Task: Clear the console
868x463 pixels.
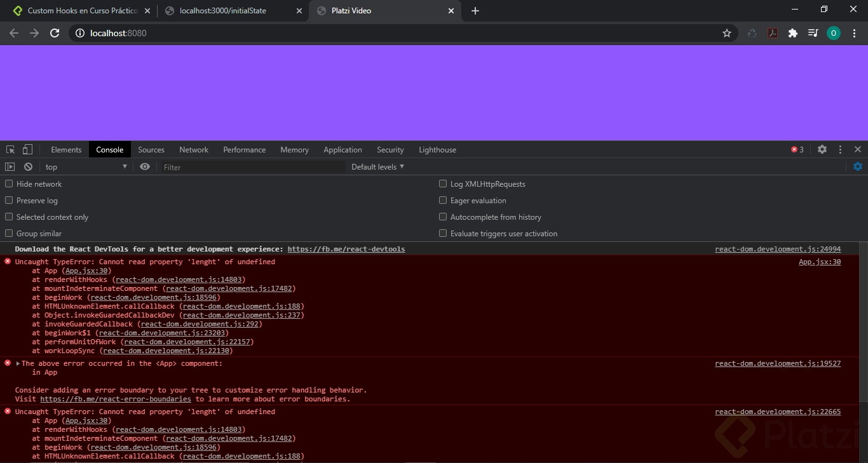Action: pyautogui.click(x=28, y=167)
